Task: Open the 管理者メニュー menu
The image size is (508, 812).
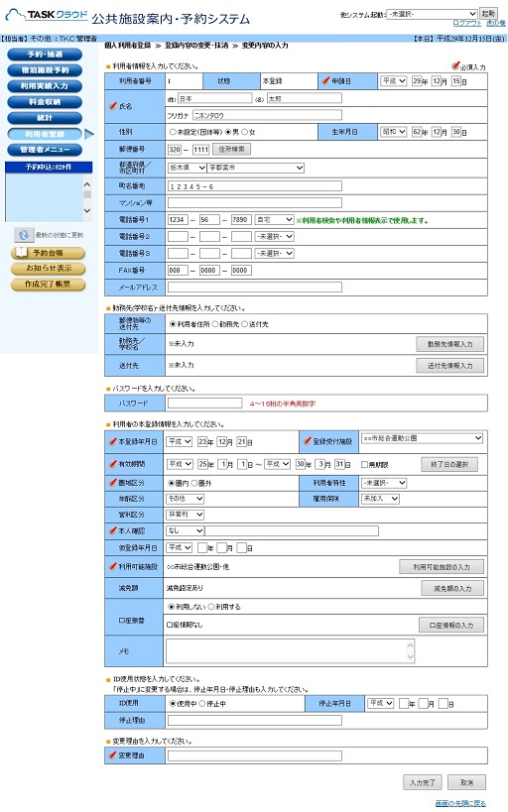Action: click(x=45, y=150)
